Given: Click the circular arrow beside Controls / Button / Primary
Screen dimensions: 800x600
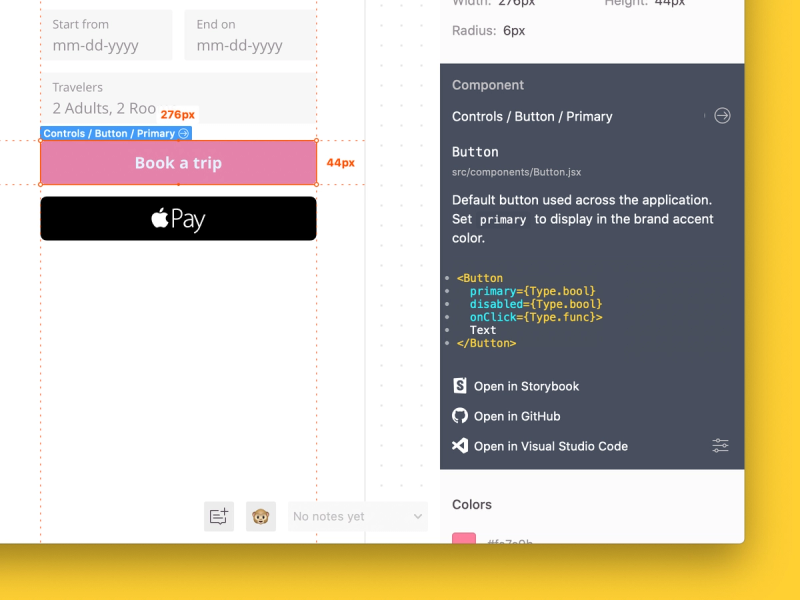Looking at the screenshot, I should 722,115.
